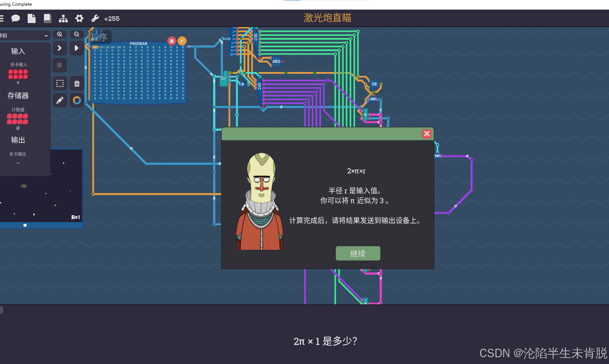
Task: Select the level input red component
Action: 18,74
